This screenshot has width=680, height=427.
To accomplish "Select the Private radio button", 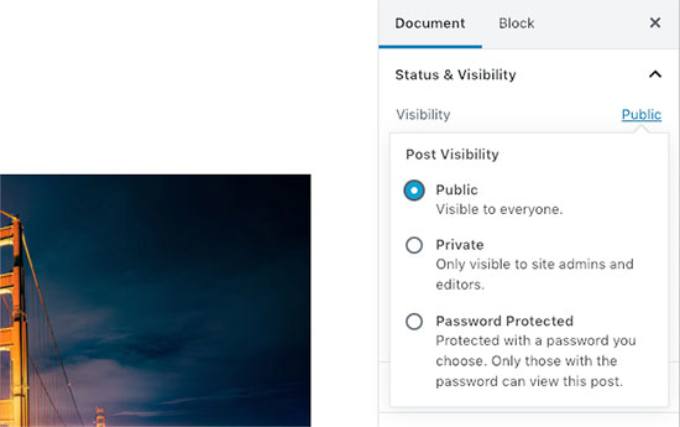I will point(414,245).
